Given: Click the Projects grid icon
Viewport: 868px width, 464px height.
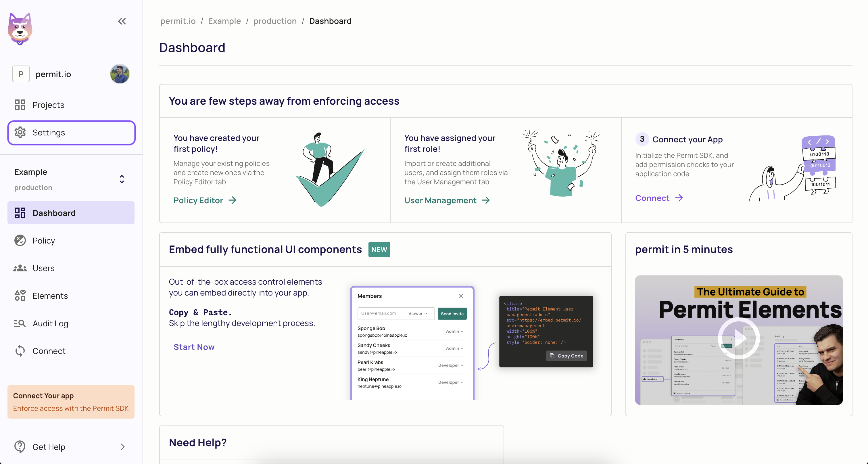Looking at the screenshot, I should [x=20, y=105].
